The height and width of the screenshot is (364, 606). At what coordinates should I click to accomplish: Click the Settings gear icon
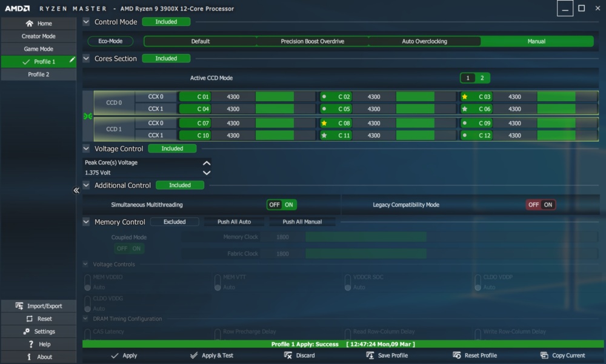tap(26, 331)
